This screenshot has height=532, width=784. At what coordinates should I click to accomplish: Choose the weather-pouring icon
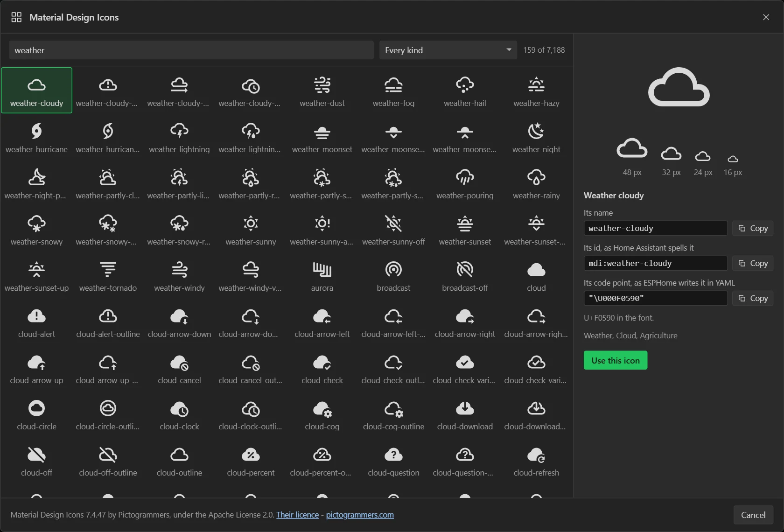coord(465,183)
